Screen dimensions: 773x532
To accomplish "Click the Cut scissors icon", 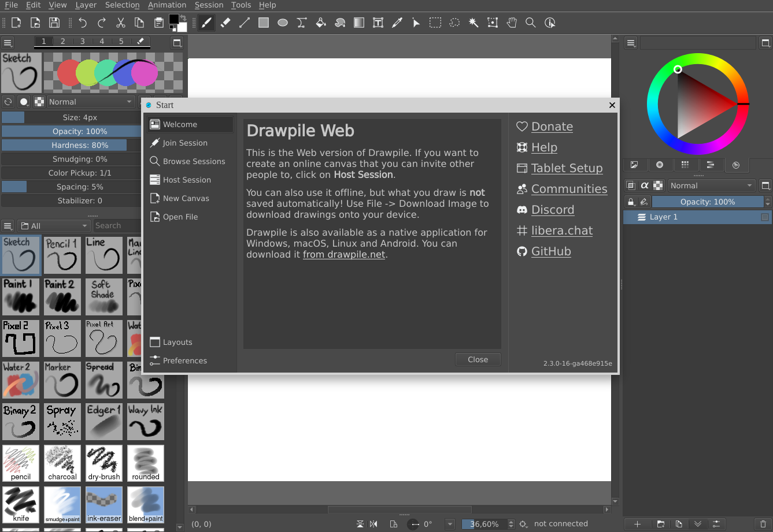I will [121, 23].
